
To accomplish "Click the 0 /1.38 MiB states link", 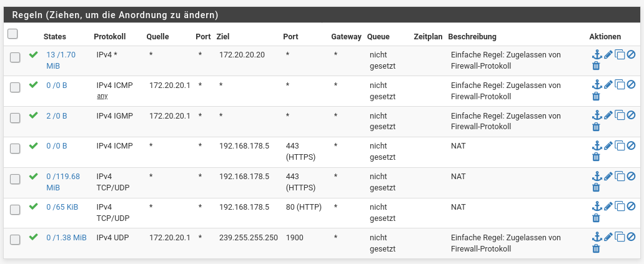I will point(67,237).
